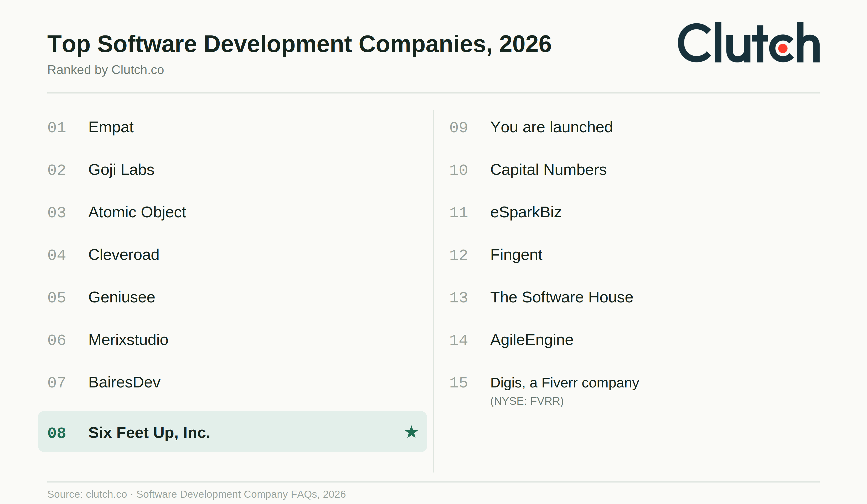Click the 'Ranked by Clutch.co' subtitle
Viewport: 867px width, 504px height.
point(106,70)
